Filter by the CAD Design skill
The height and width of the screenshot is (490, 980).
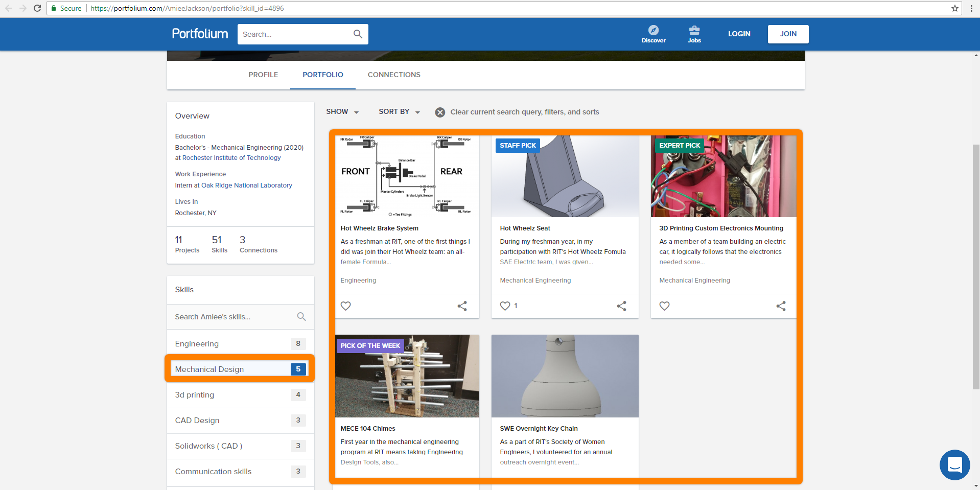click(241, 421)
